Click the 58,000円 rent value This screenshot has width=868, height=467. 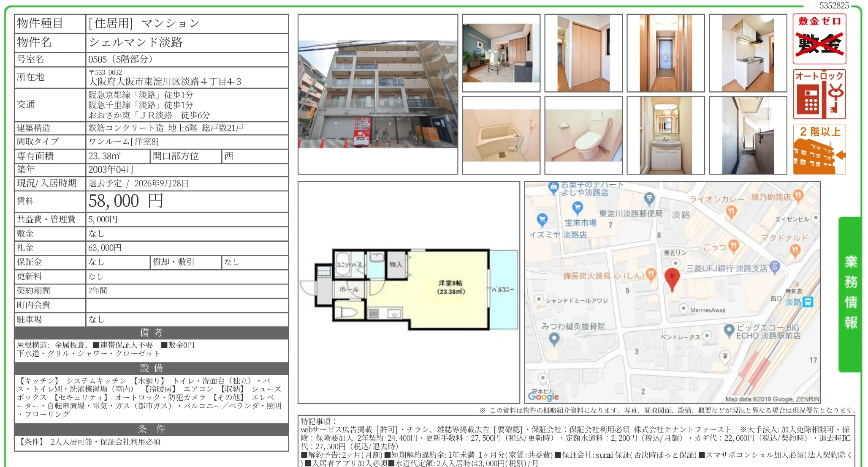(x=125, y=201)
